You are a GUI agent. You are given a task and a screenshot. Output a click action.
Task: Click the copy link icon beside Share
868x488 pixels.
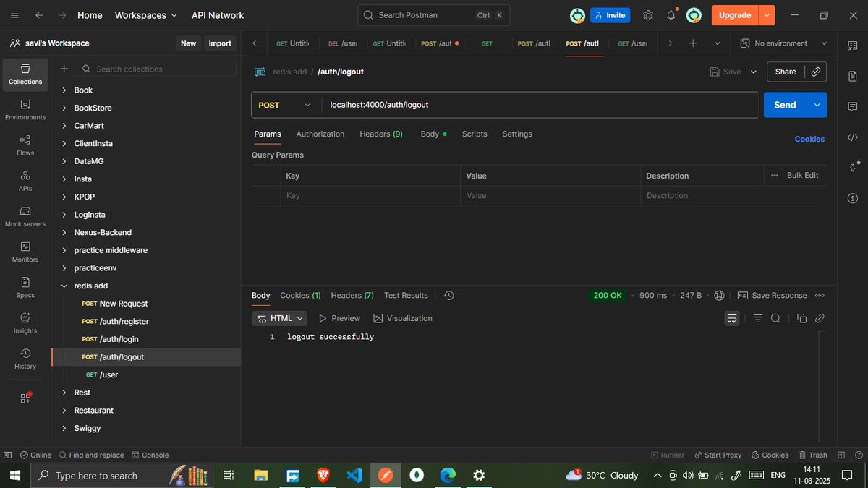[x=816, y=72]
